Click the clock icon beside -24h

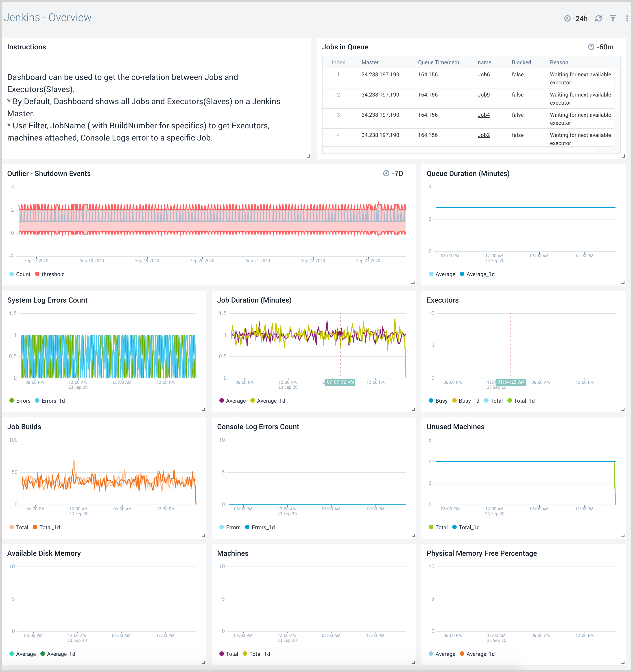tap(568, 19)
